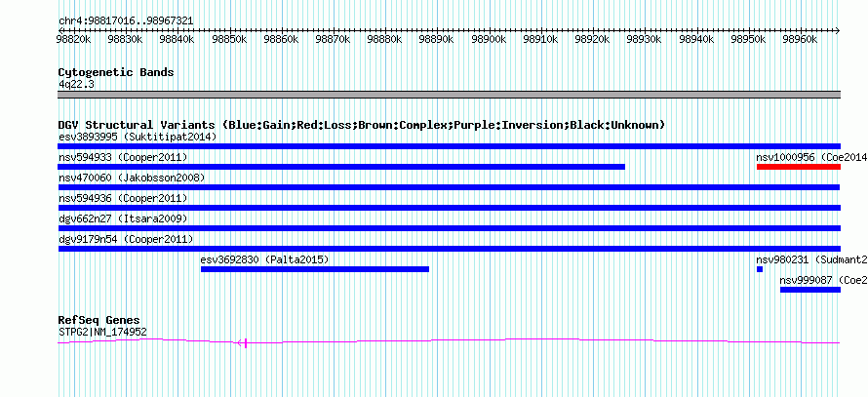The height and width of the screenshot is (397, 868).
Task: Click the 98910k ruler tick label
Action: (541, 39)
